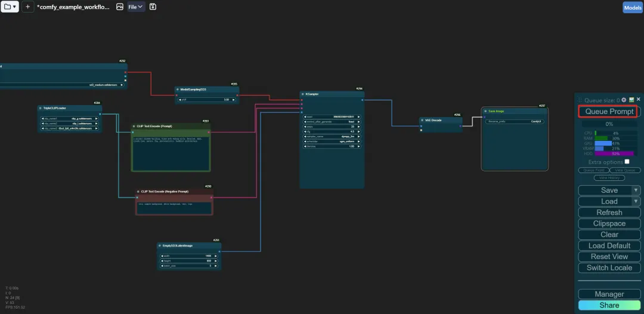The height and width of the screenshot is (314, 644).
Task: Collapse CLIP Text Encode (Prompt) node dot
Action: (x=134, y=126)
